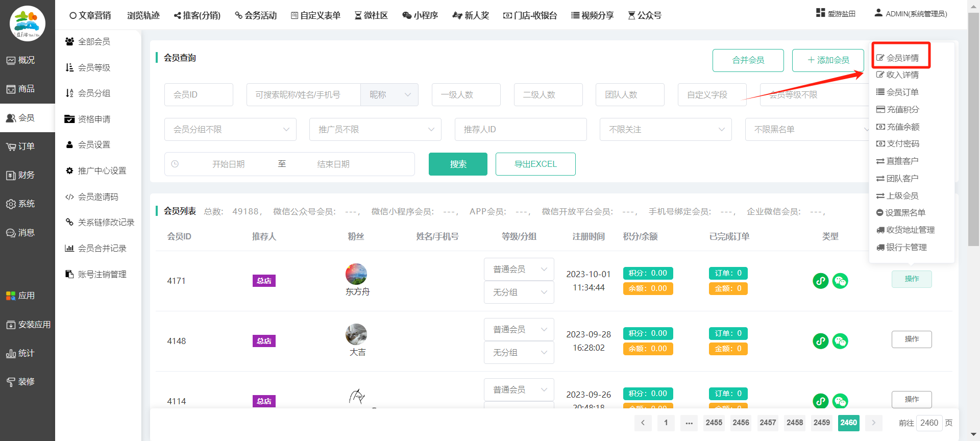Select 会员详情 from the action menu
The image size is (980, 441).
(x=902, y=58)
